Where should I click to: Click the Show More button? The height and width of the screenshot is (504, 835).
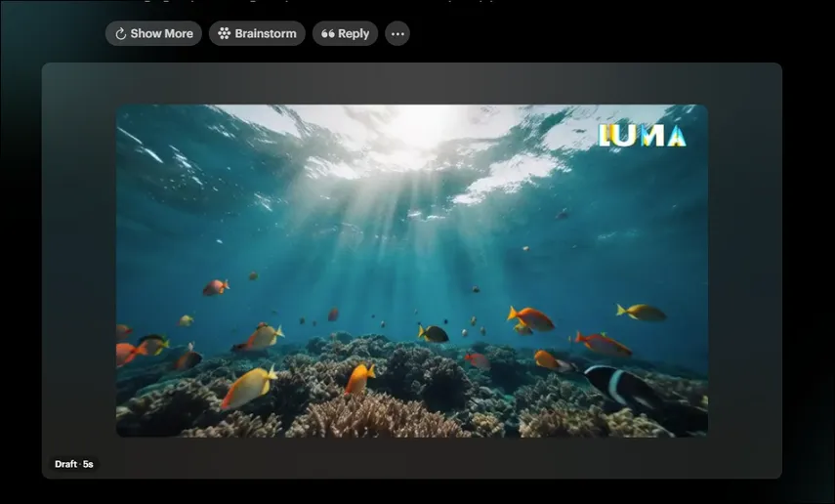pyautogui.click(x=153, y=33)
